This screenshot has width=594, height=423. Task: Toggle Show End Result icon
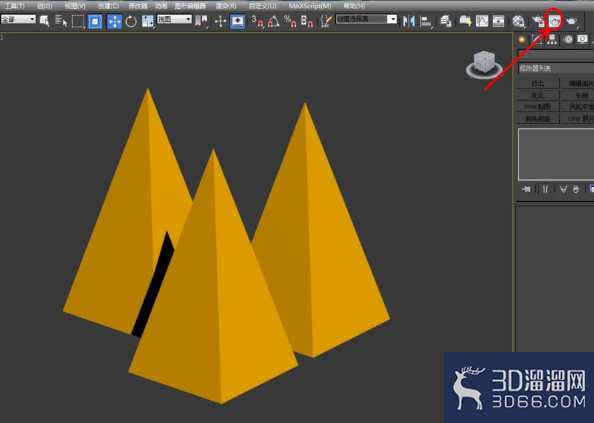545,189
